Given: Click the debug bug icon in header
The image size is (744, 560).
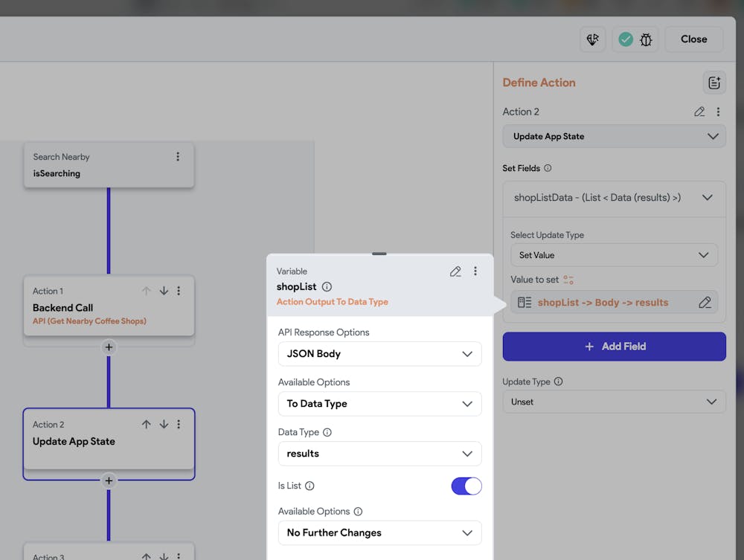Looking at the screenshot, I should click(x=646, y=39).
